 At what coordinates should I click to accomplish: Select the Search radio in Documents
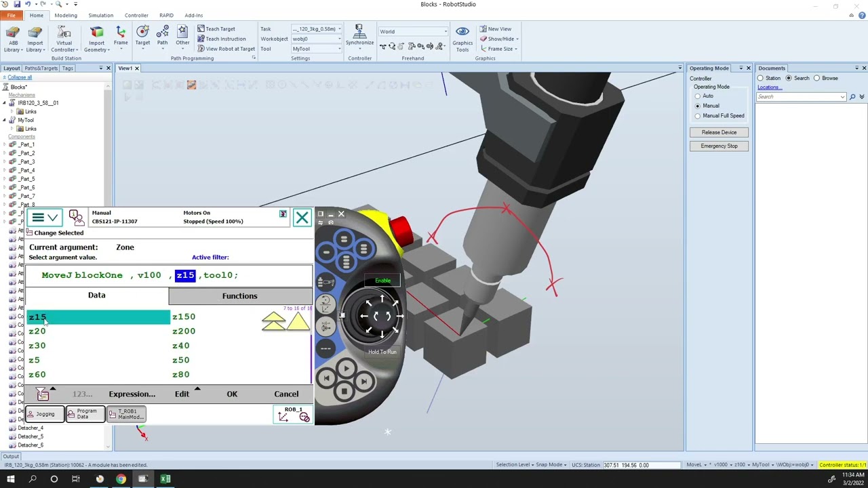[789, 79]
